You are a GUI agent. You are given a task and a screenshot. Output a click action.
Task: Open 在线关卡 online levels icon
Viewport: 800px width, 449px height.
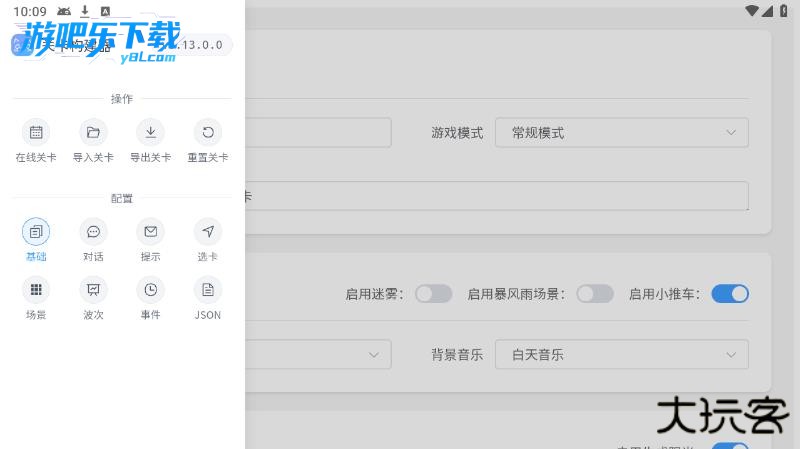36,133
